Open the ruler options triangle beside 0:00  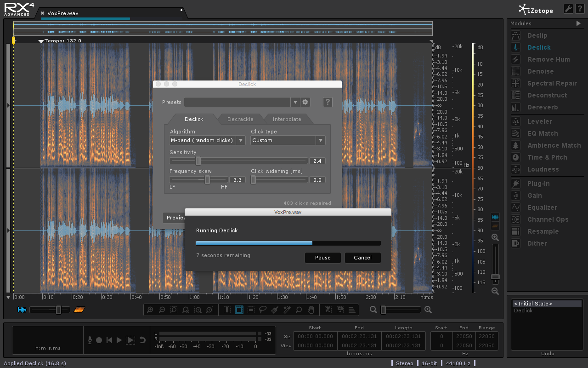click(x=8, y=297)
